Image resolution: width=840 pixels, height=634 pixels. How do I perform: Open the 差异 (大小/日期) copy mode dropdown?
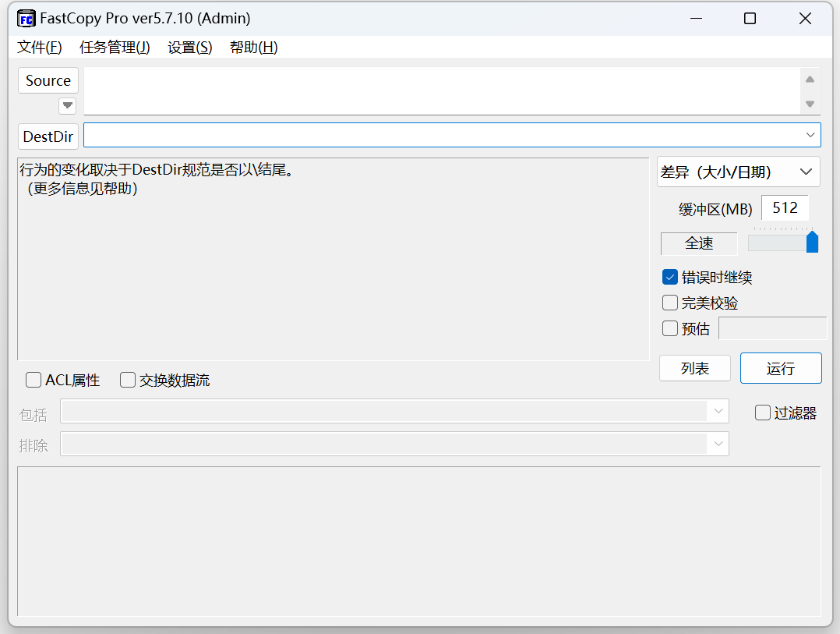738,172
